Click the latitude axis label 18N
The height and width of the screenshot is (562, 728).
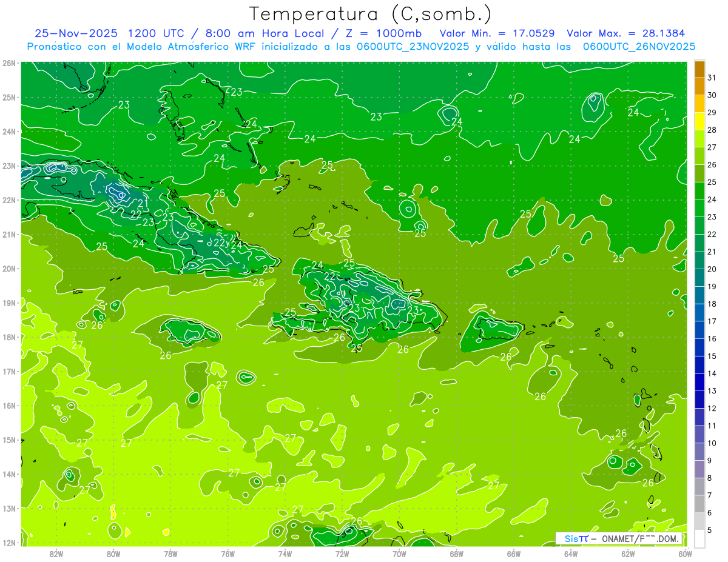coord(9,337)
